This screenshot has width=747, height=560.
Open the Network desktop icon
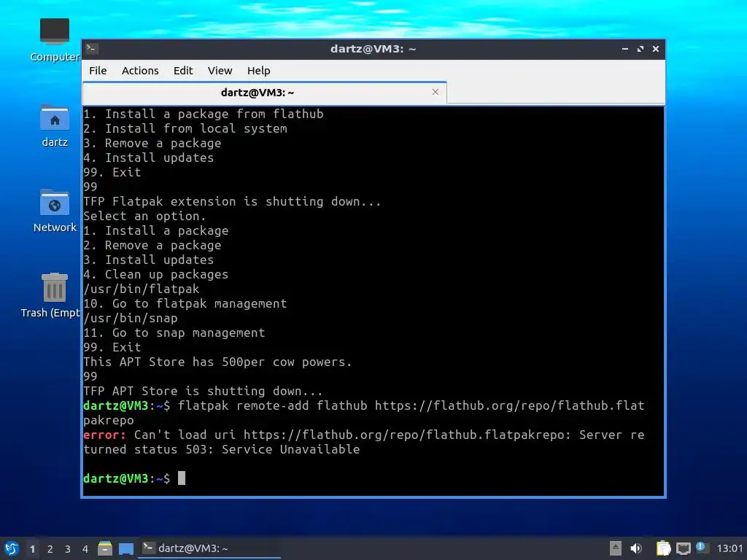point(55,211)
